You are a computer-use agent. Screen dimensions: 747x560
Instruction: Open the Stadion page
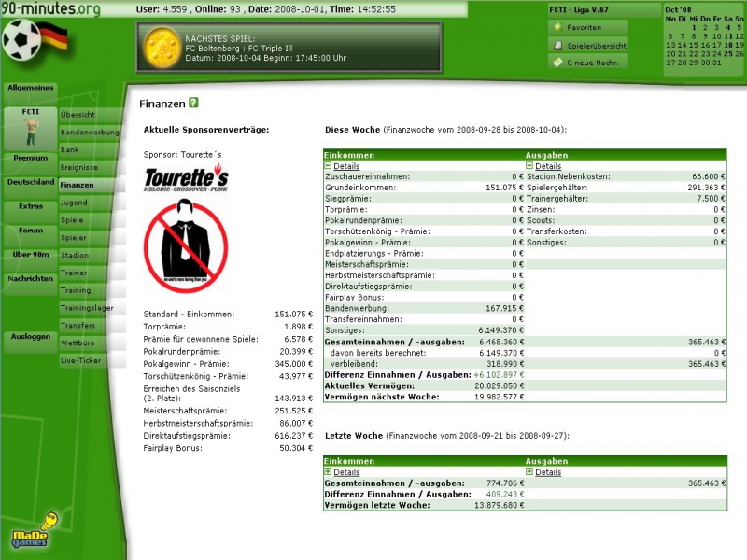(91, 255)
